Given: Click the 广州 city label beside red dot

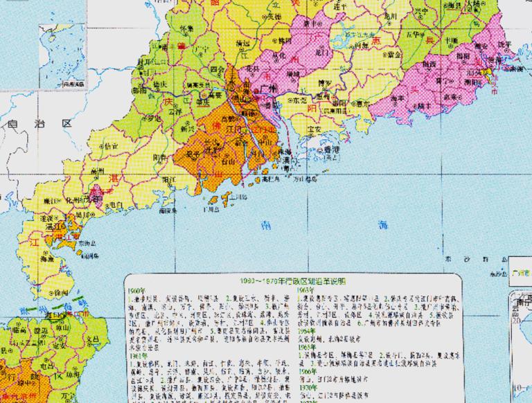Looking at the screenshot, I should pyautogui.click(x=269, y=89).
